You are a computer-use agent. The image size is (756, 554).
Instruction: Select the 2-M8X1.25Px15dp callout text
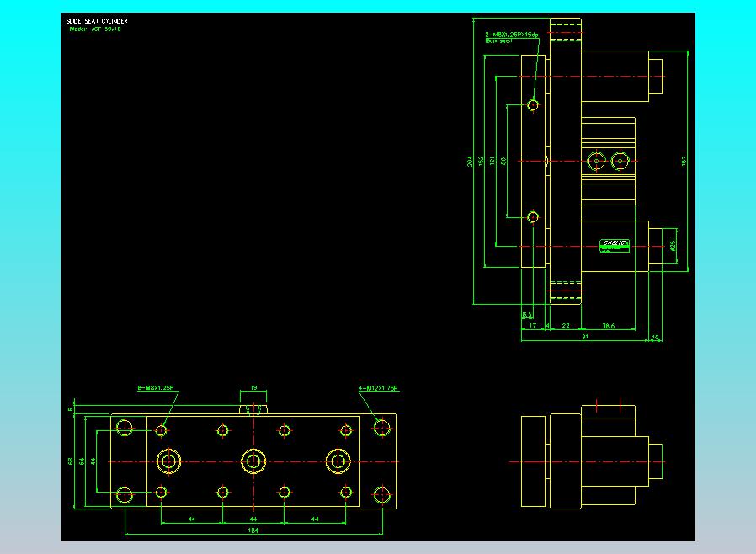pyautogui.click(x=512, y=35)
